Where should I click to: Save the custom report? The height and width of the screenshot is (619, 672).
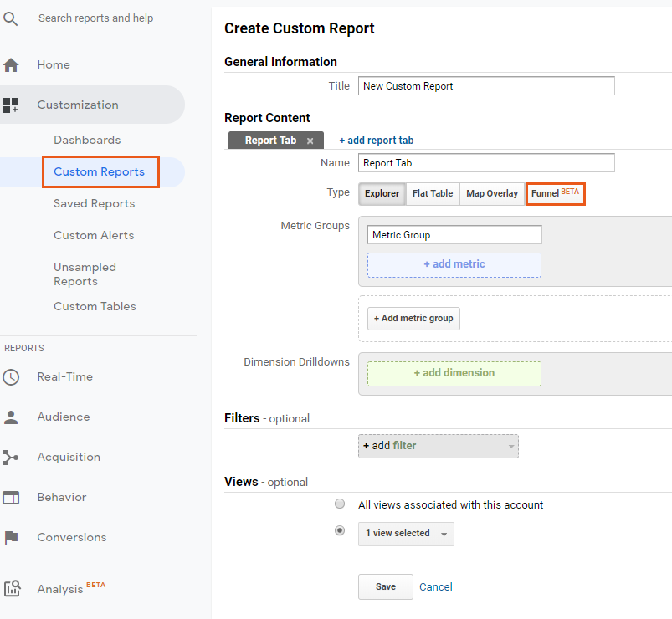(x=386, y=587)
